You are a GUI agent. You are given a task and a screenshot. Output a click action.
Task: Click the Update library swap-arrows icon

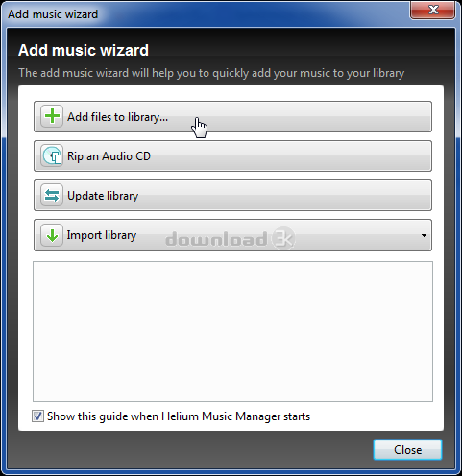(x=52, y=195)
